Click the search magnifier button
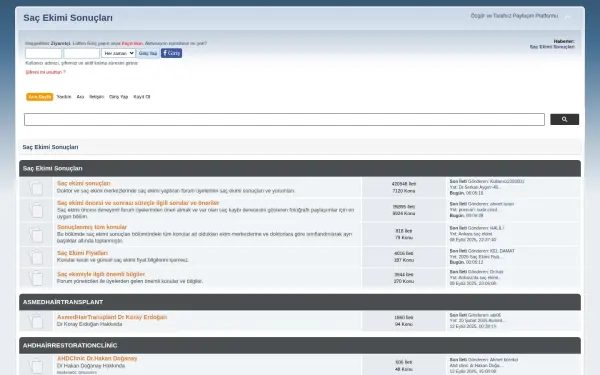Viewport: 600px width, 375px height. point(564,119)
